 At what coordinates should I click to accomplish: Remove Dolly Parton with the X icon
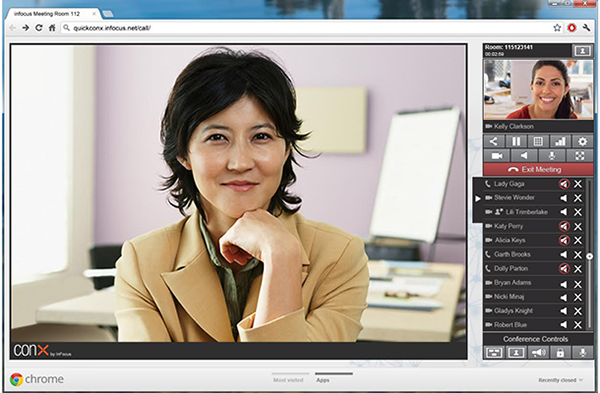point(578,269)
